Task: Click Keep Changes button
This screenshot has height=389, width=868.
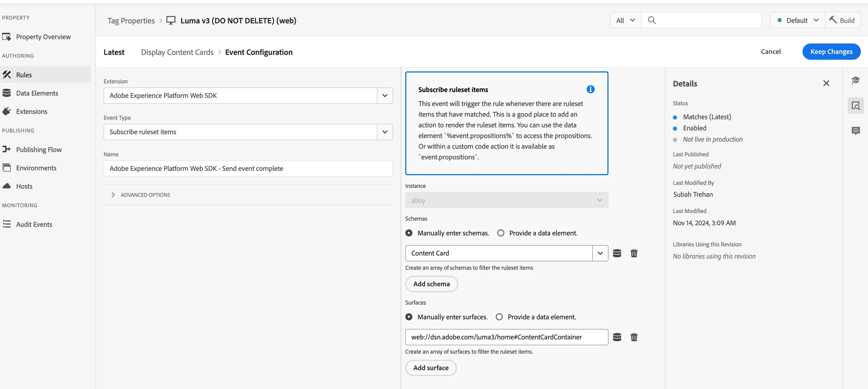Action: 831,52
